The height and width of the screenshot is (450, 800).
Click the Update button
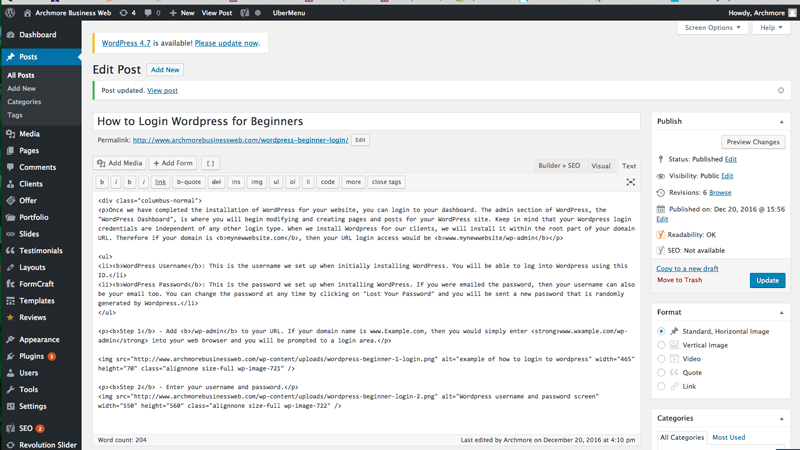click(x=767, y=280)
